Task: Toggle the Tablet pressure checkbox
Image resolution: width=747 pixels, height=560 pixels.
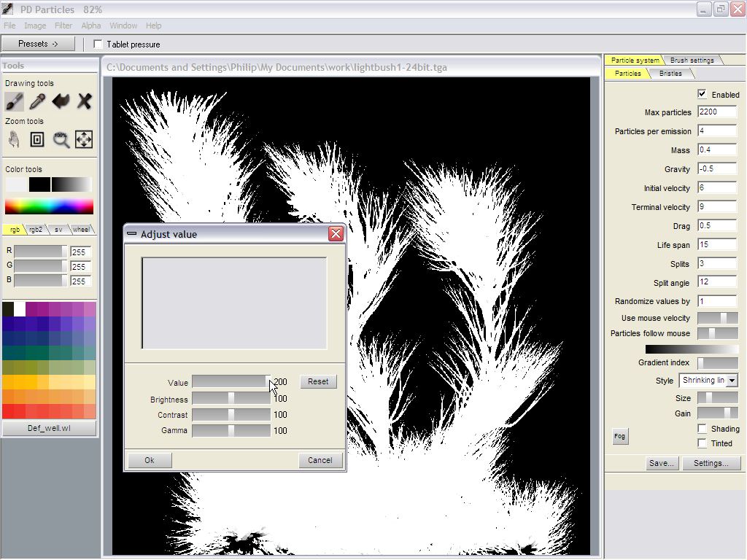Action: [x=98, y=44]
